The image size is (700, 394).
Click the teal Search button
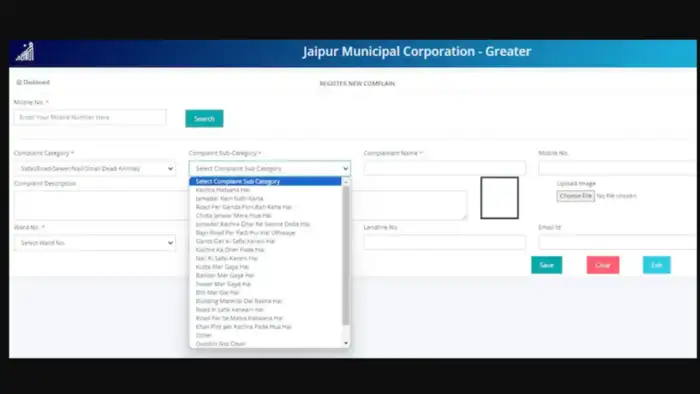(x=204, y=119)
